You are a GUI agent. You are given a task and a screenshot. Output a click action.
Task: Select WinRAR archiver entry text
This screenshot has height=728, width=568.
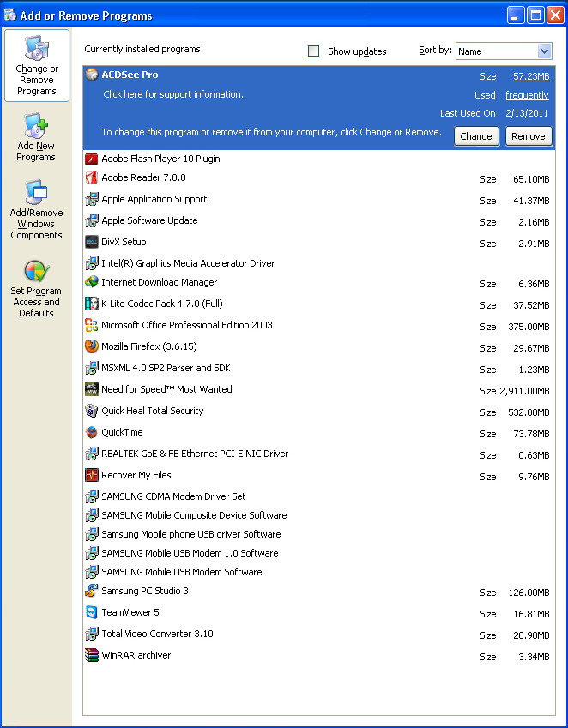pos(136,655)
